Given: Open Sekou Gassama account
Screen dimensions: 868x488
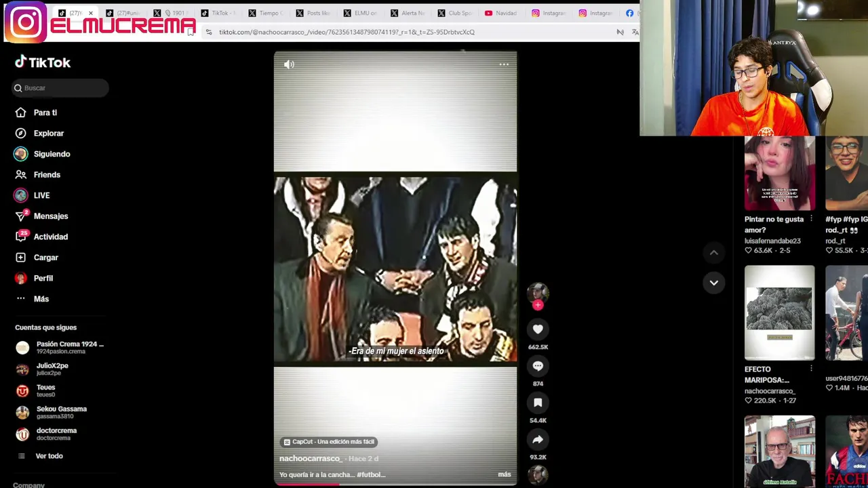Looking at the screenshot, I should 52,413.
